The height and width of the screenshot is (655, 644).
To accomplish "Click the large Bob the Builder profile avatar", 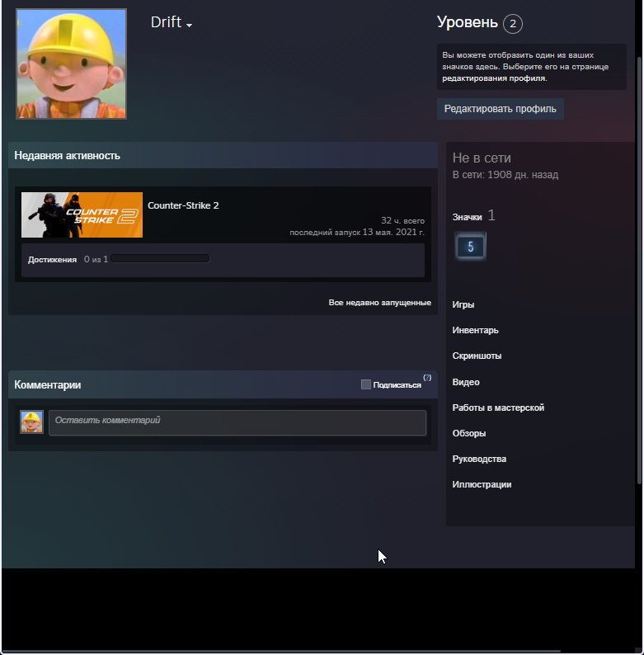I will click(72, 64).
